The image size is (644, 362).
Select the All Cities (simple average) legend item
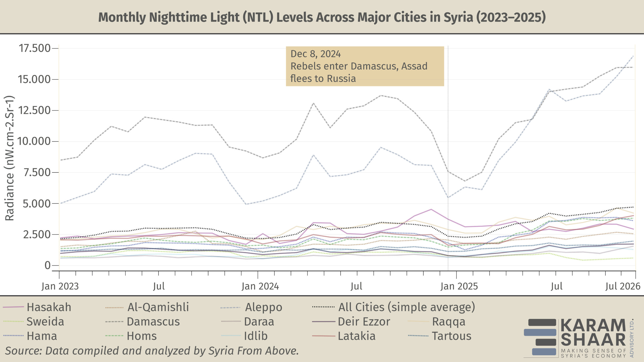[407, 307]
